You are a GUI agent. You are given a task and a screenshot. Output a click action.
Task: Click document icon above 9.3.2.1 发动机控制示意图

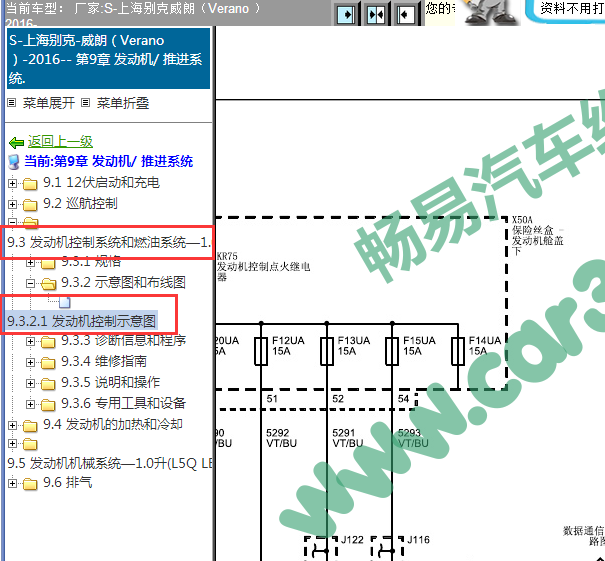[x=65, y=302]
